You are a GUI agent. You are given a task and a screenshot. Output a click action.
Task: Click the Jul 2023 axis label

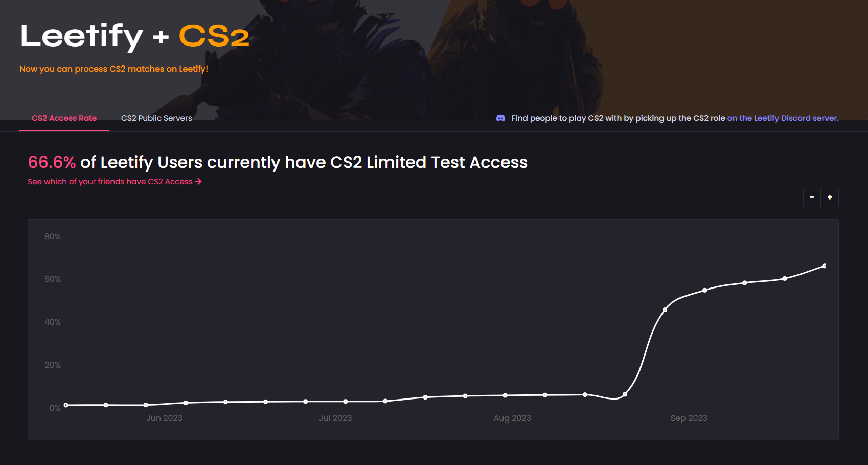(335, 418)
